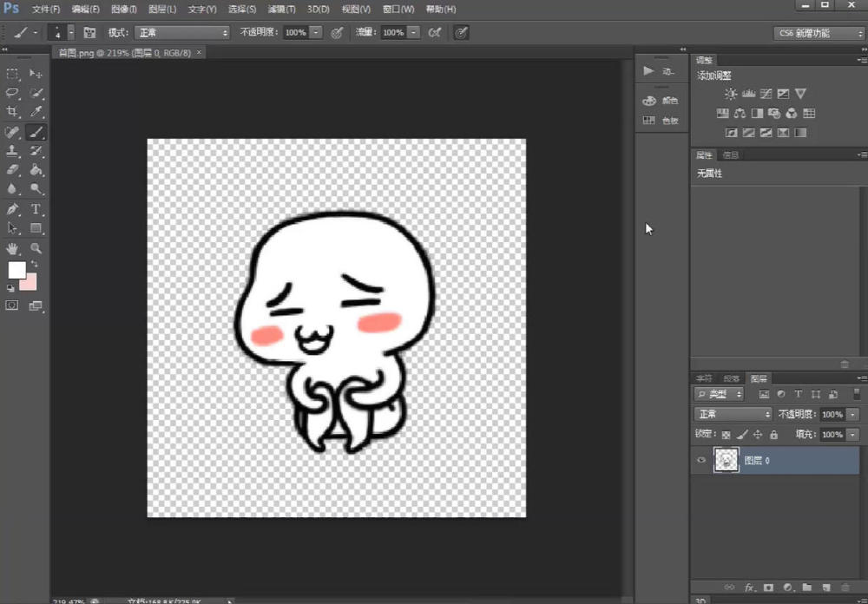The image size is (868, 604).
Task: Lock image pixels with brush icon
Action: (x=742, y=435)
